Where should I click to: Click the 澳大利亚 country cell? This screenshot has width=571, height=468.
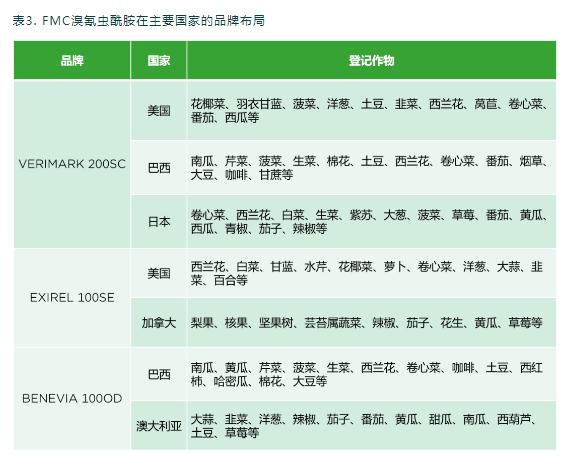click(159, 425)
